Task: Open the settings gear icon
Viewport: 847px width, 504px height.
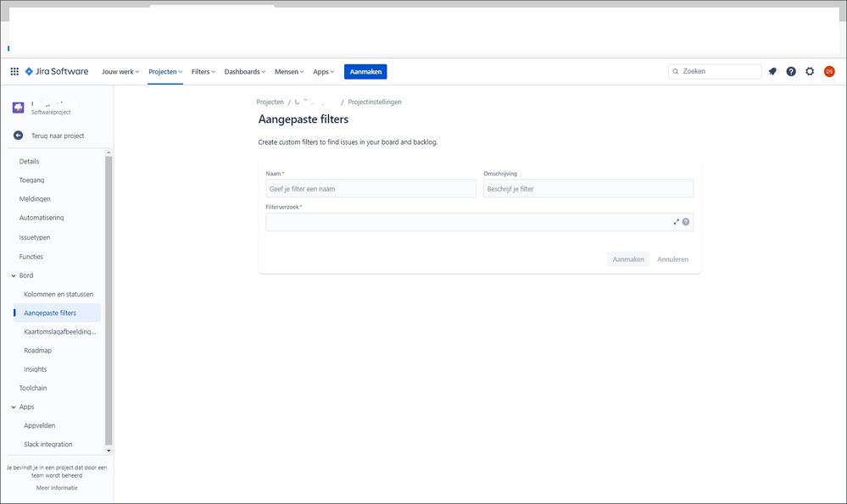Action: (x=810, y=71)
